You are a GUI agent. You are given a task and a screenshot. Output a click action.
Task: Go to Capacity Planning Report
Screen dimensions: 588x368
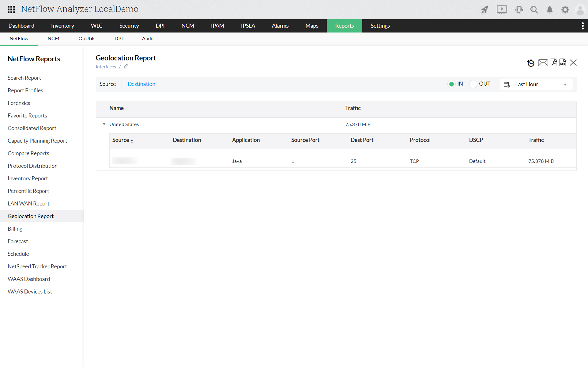pos(37,140)
